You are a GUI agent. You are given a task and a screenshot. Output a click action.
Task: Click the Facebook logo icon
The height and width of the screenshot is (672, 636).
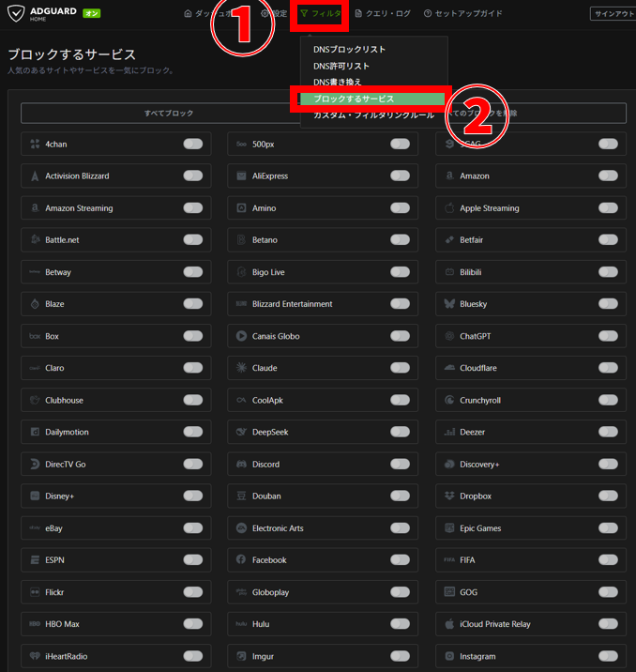click(242, 559)
